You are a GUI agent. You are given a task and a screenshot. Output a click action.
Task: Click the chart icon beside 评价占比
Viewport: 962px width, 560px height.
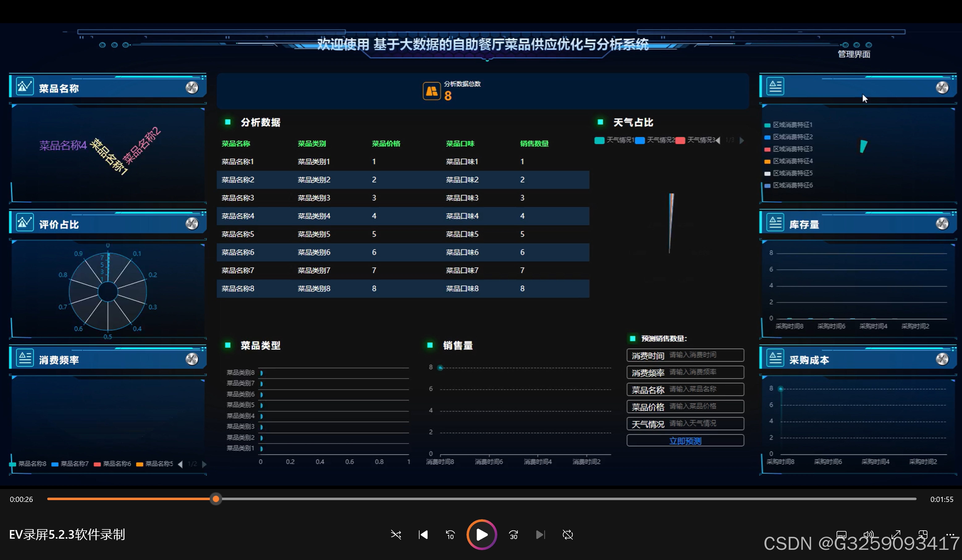coord(25,223)
